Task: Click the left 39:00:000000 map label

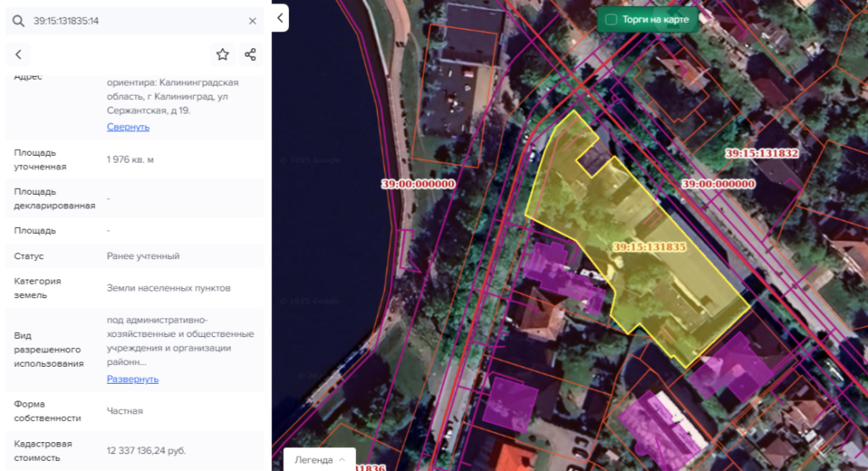Action: click(x=418, y=184)
